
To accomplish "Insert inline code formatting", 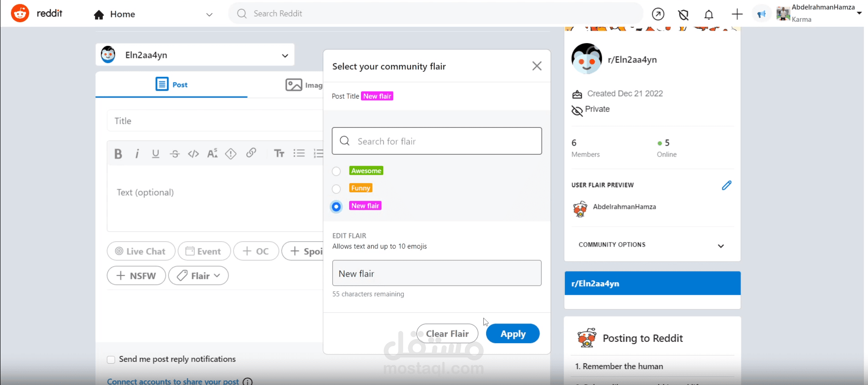I will click(193, 154).
